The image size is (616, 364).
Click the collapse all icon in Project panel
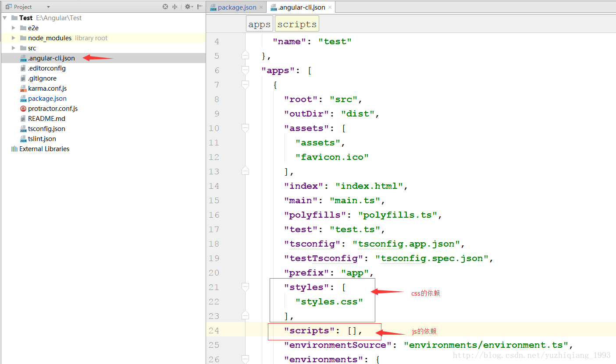pyautogui.click(x=175, y=7)
